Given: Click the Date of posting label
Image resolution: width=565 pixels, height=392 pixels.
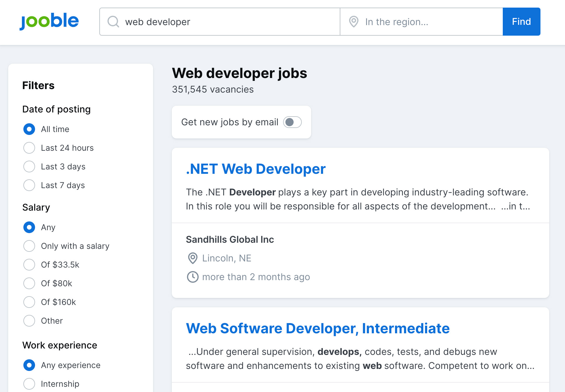Looking at the screenshot, I should coord(56,109).
